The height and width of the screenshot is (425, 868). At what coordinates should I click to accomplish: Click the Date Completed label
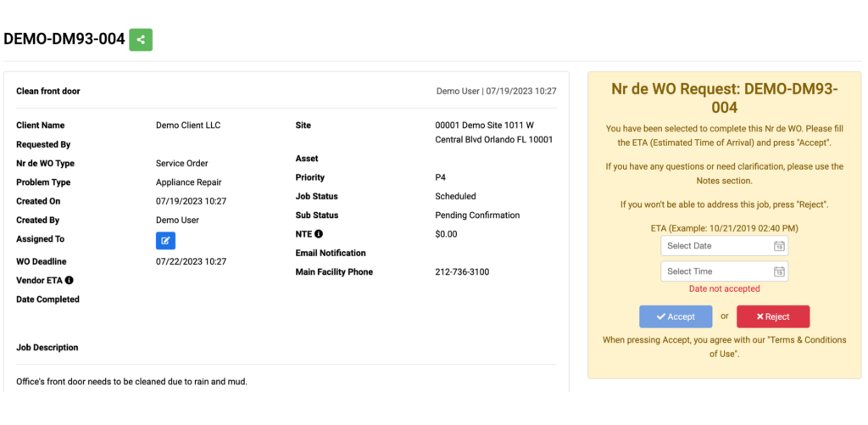(x=47, y=299)
